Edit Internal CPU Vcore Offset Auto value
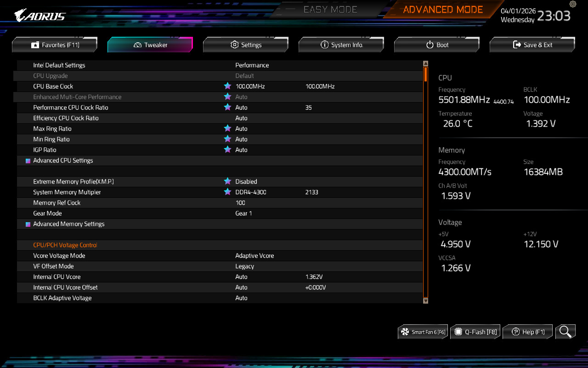This screenshot has height=368, width=588. point(241,287)
